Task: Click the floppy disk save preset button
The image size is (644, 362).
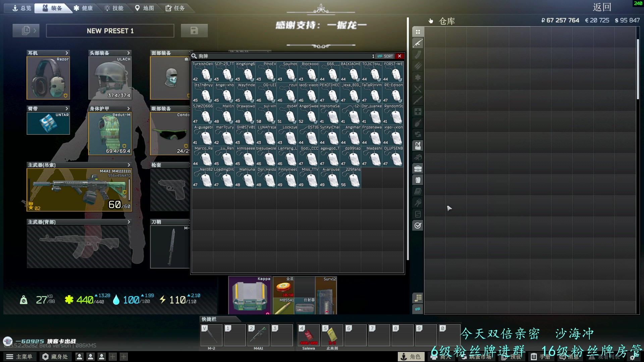Action: (x=194, y=31)
